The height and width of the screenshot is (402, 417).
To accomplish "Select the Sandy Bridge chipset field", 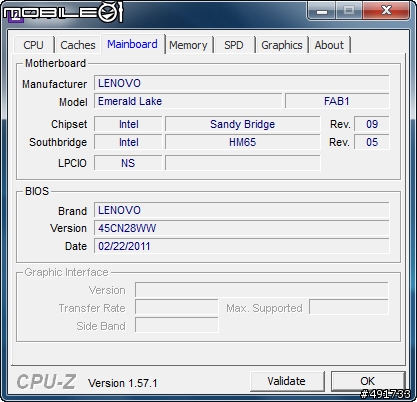I will [243, 124].
